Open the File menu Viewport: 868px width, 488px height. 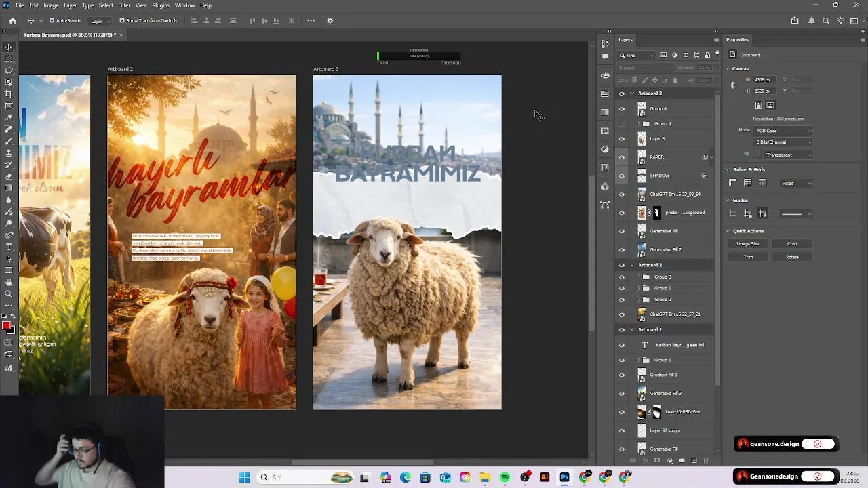point(20,5)
